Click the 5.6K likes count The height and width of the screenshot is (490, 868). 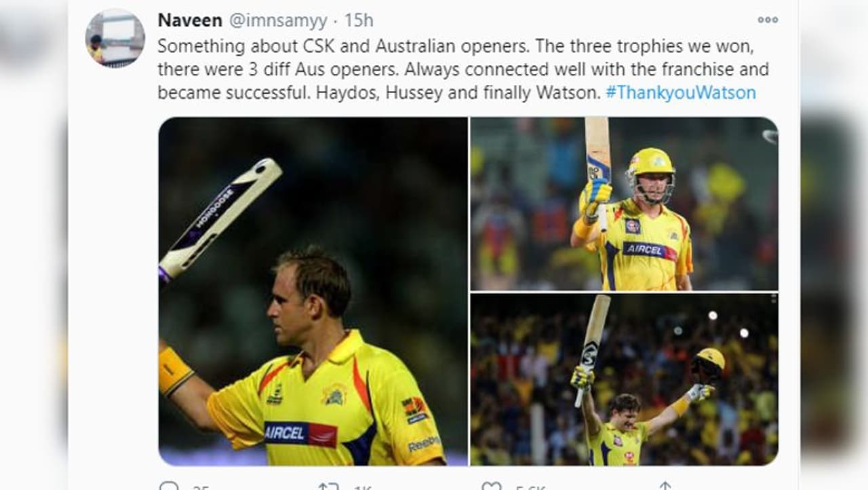pyautogui.click(x=530, y=487)
